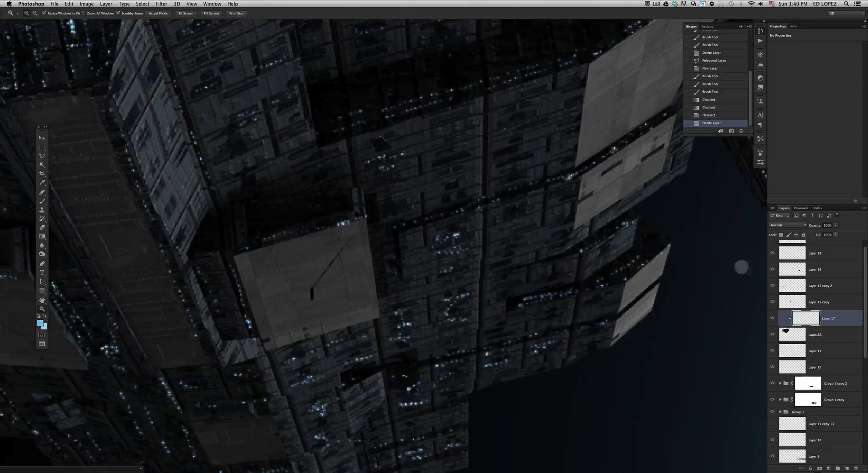
Task: Select the Gradient tool in toolbox
Action: tap(42, 236)
